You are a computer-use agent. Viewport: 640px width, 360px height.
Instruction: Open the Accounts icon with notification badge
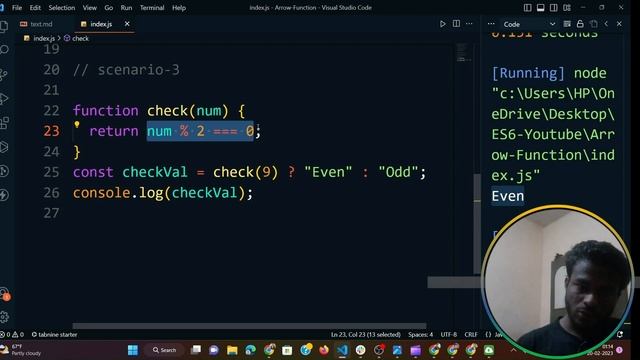pos(5,294)
